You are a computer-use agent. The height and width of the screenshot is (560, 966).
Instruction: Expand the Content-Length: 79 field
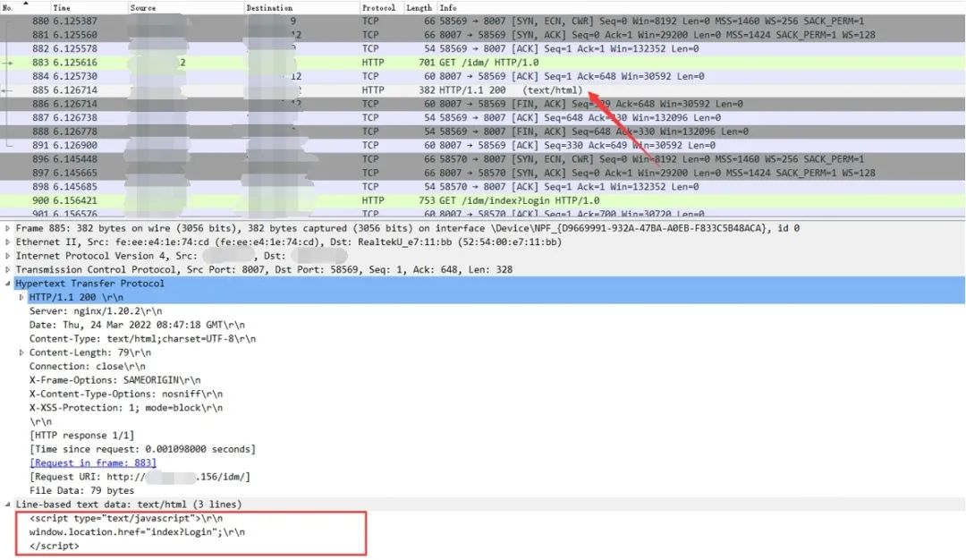click(x=21, y=353)
